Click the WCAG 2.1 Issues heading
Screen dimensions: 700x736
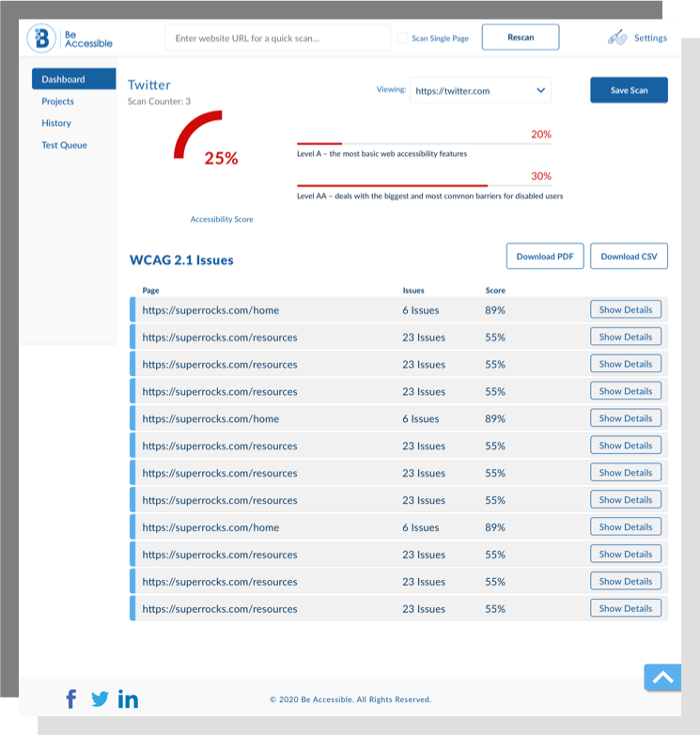click(x=181, y=260)
